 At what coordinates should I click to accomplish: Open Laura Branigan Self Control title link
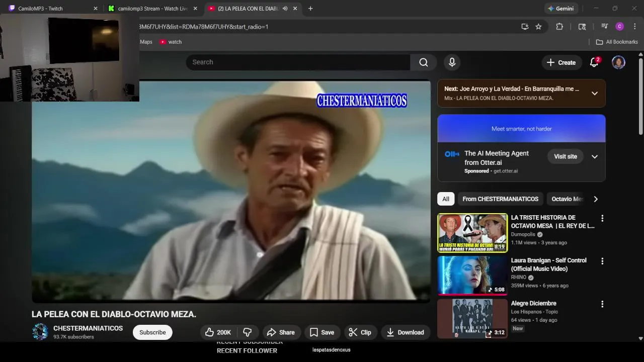549,264
